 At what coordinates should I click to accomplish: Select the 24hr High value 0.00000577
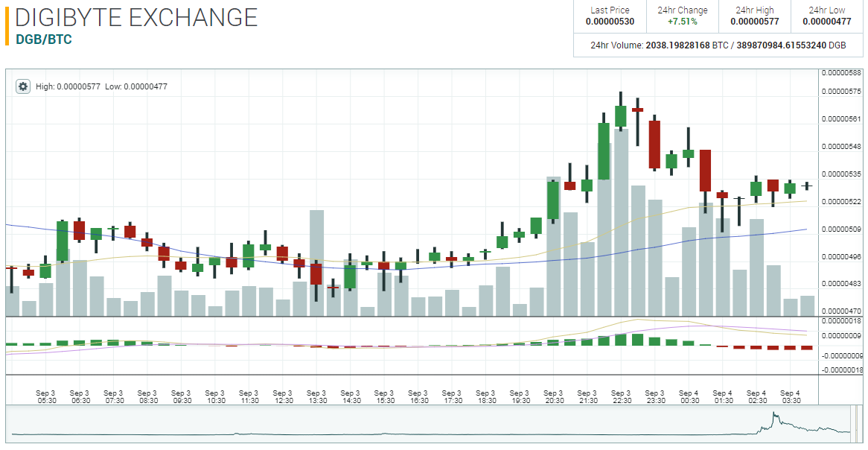[755, 22]
